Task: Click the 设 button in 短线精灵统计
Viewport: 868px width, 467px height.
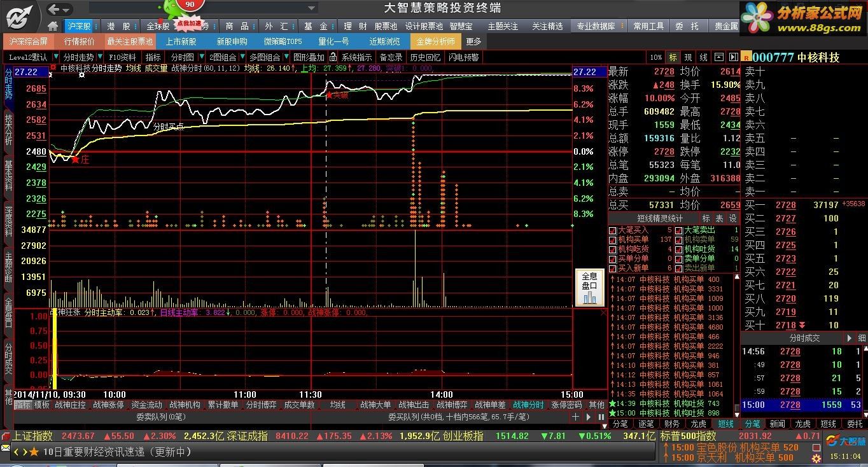Action: (732, 218)
